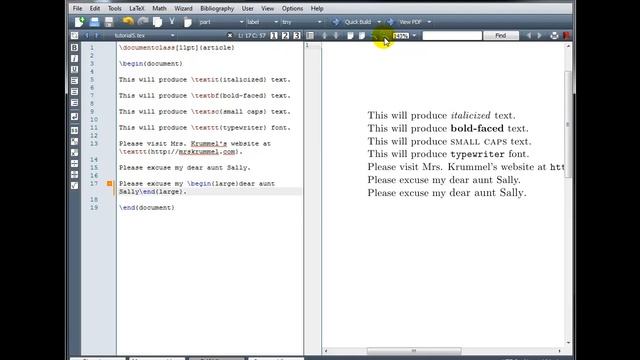Open the sectioning 'part' dropdown
The height and width of the screenshot is (360, 640).
tap(221, 22)
